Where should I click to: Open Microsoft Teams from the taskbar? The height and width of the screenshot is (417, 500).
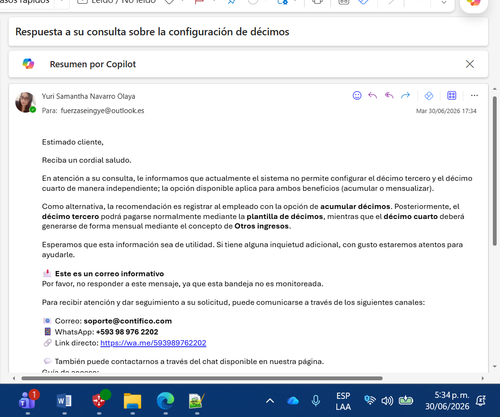28,401
